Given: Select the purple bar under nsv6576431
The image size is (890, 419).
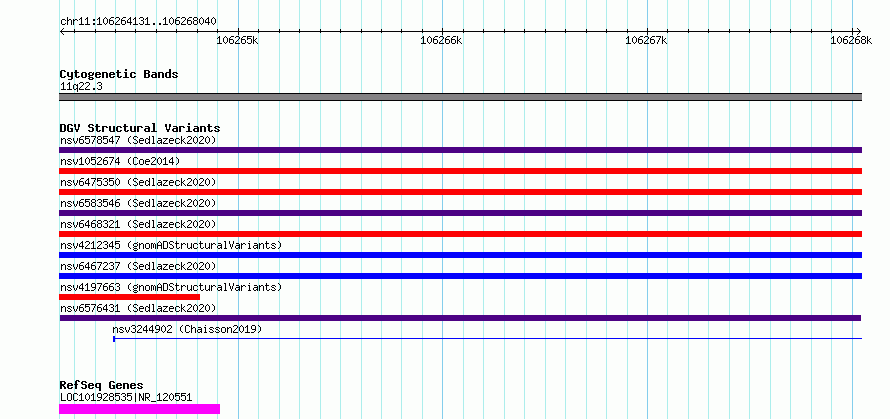Looking at the screenshot, I should (460, 318).
